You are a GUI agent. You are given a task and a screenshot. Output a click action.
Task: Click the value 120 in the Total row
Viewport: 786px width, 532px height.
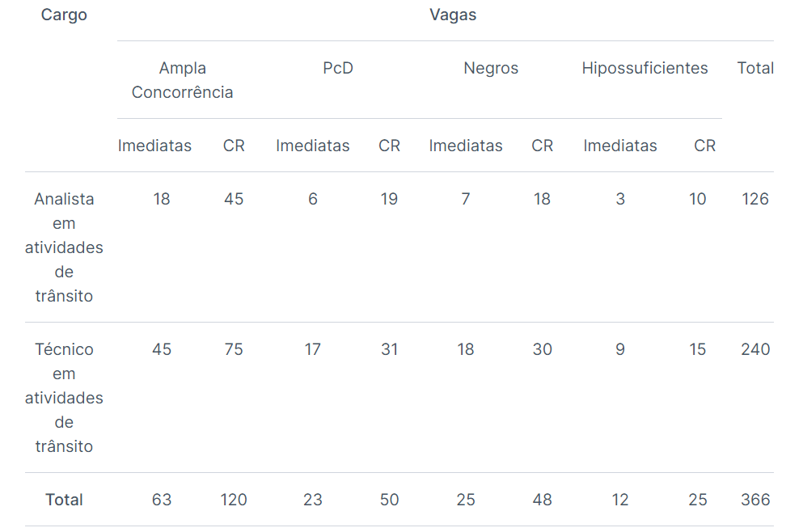point(234,500)
